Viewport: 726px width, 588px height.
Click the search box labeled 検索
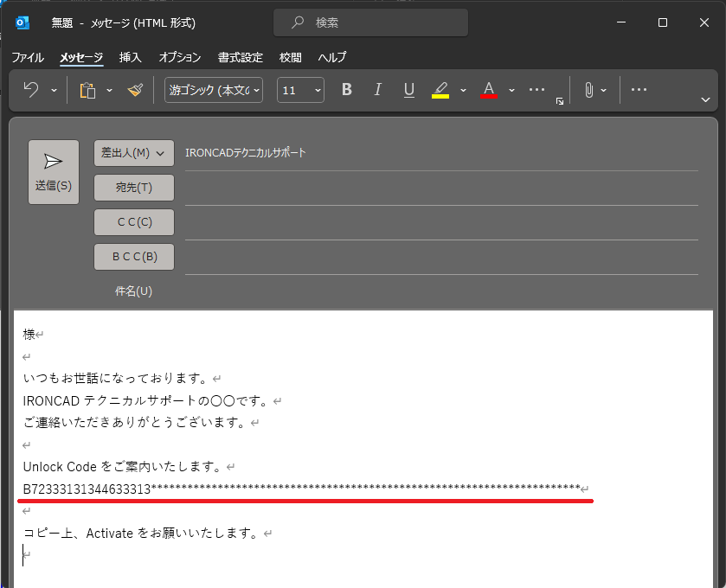pyautogui.click(x=370, y=22)
